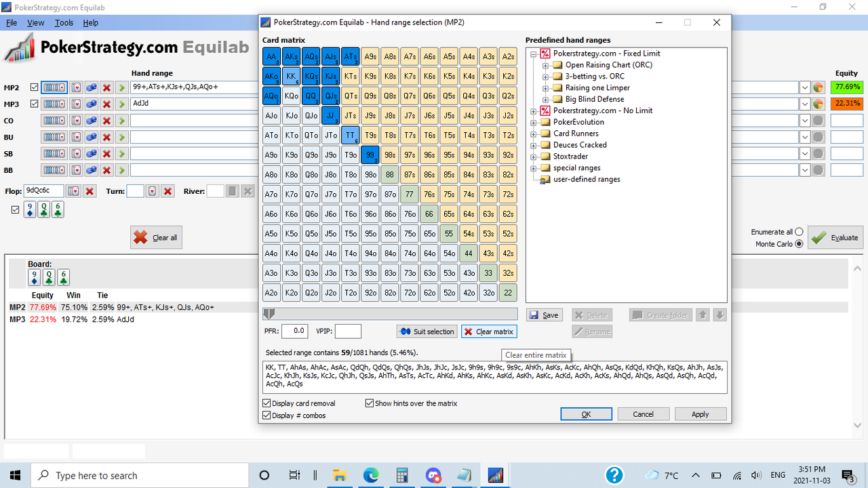Select the Enumerate all radio button
The width and height of the screenshot is (868, 488).
click(x=799, y=232)
